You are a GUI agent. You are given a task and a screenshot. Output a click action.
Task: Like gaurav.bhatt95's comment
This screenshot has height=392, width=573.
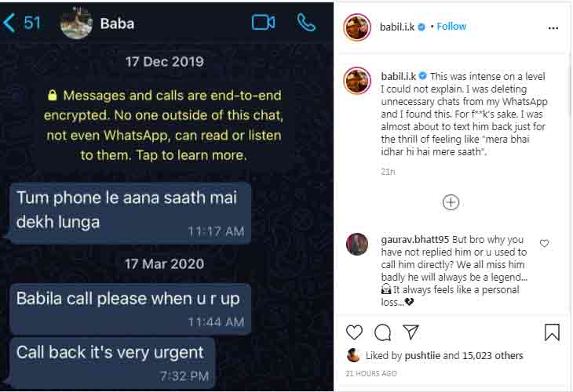(544, 243)
